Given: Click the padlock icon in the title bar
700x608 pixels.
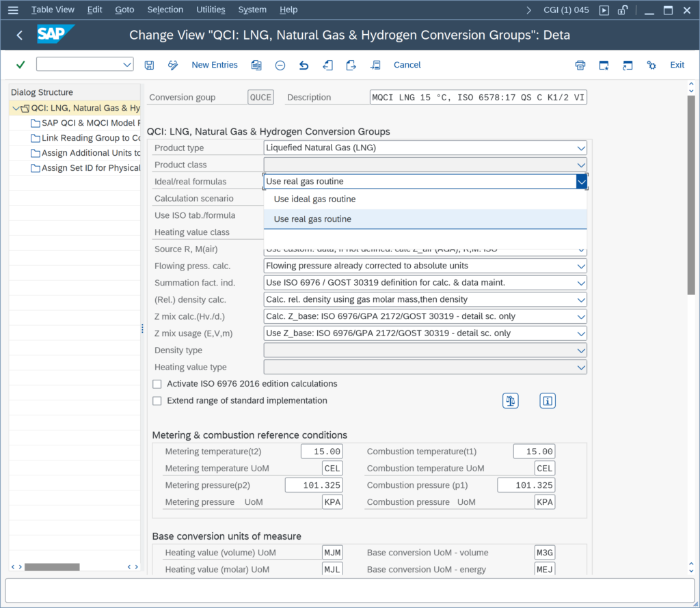Looking at the screenshot, I should pyautogui.click(x=623, y=10).
